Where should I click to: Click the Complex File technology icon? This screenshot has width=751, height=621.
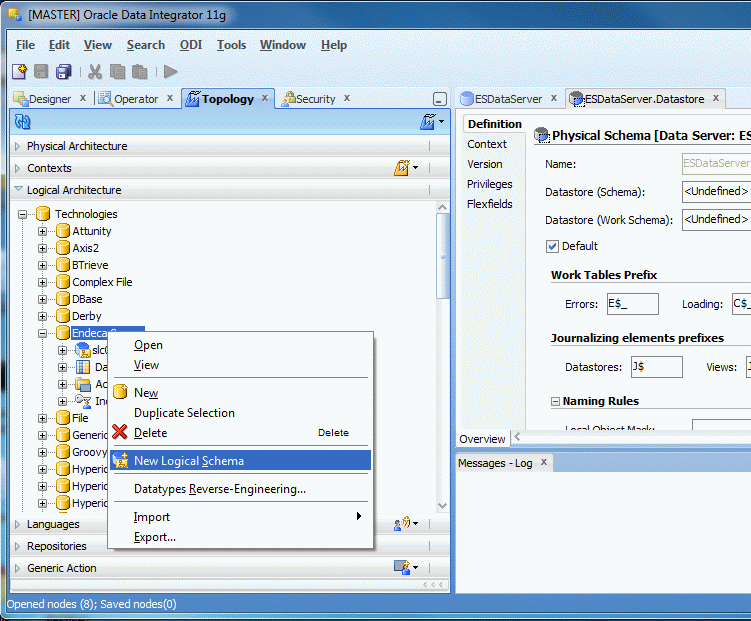[x=63, y=282]
